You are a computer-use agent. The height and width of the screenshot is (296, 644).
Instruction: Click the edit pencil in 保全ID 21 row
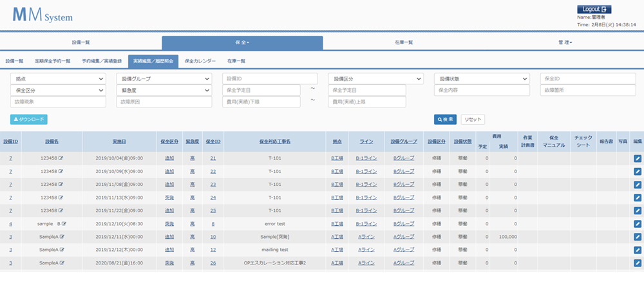pos(637,158)
